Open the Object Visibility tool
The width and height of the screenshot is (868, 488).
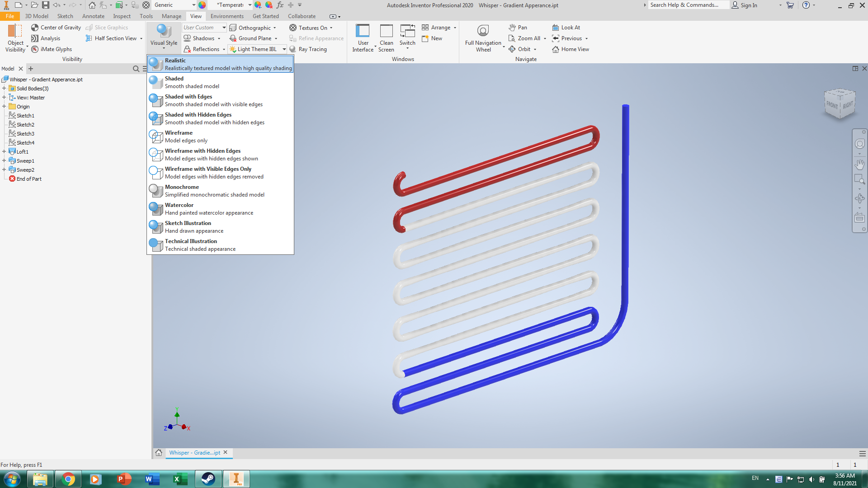(x=15, y=38)
